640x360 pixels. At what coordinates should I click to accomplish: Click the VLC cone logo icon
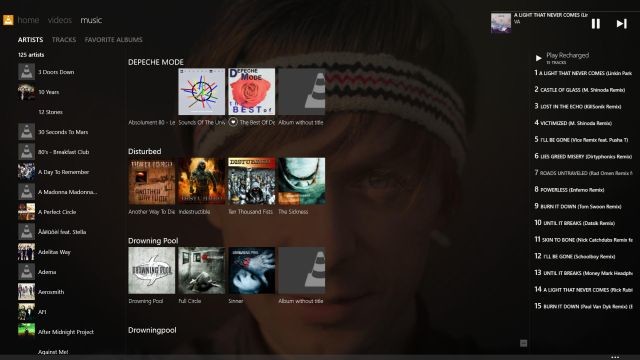point(8,20)
